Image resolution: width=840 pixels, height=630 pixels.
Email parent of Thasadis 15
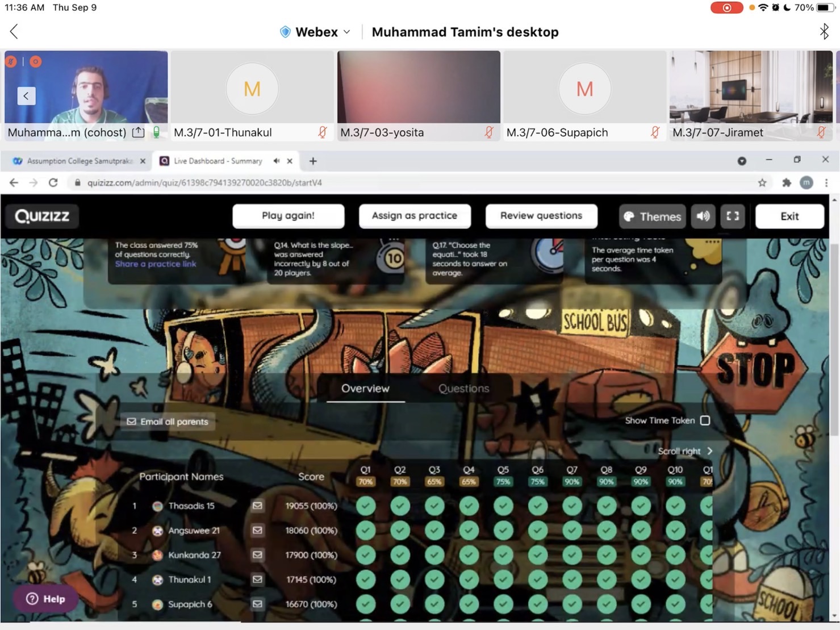click(x=257, y=506)
